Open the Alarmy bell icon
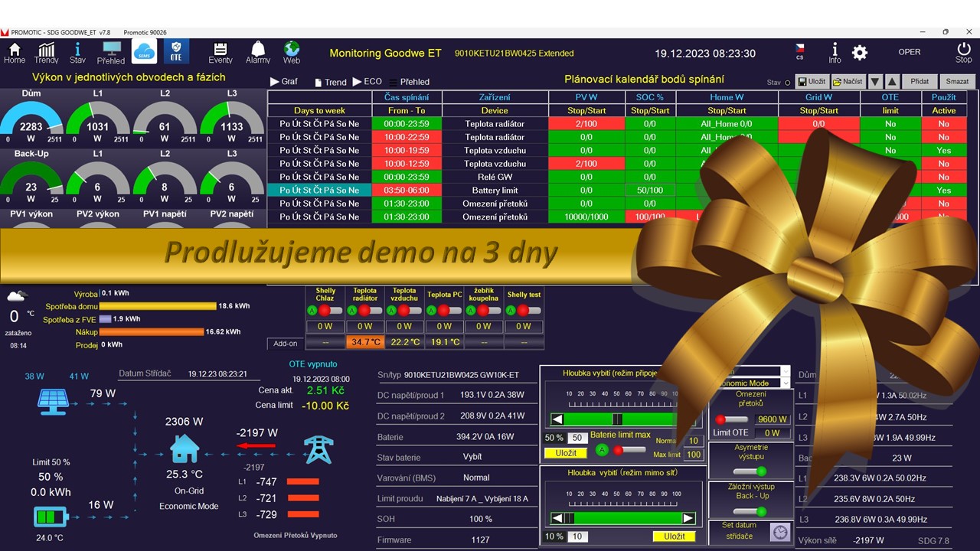980x551 pixels. tap(258, 52)
